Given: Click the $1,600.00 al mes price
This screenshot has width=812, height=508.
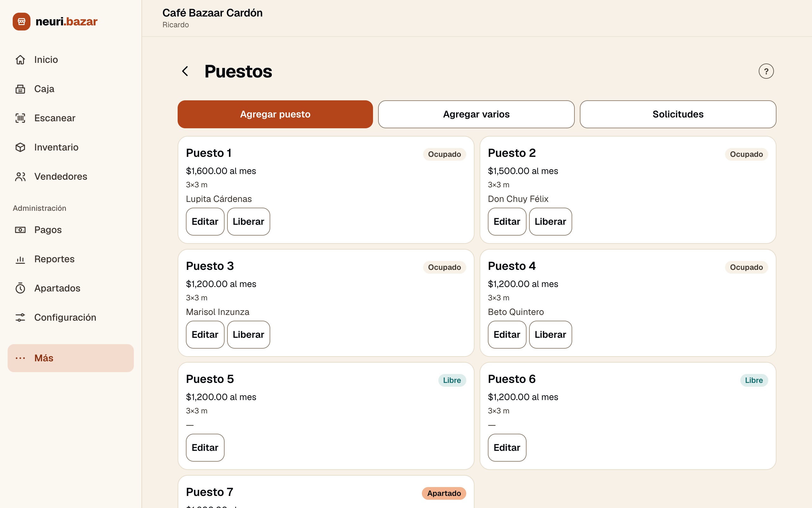Looking at the screenshot, I should pyautogui.click(x=221, y=171).
